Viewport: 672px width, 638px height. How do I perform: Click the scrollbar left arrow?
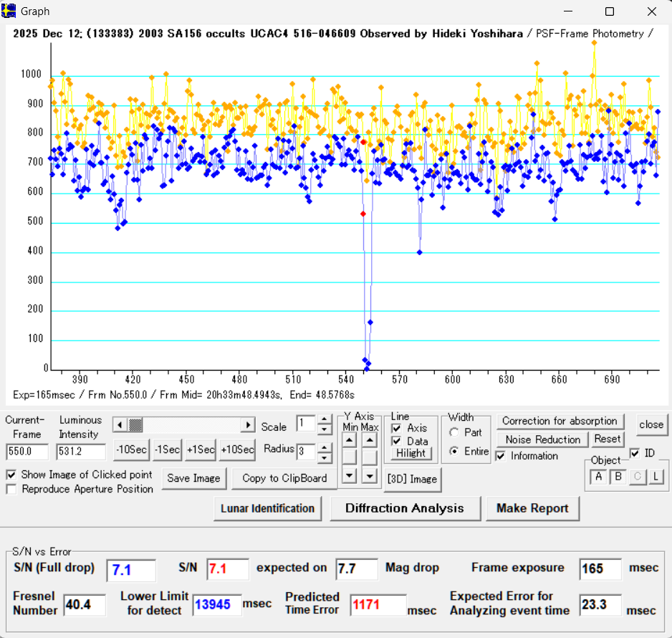point(120,425)
